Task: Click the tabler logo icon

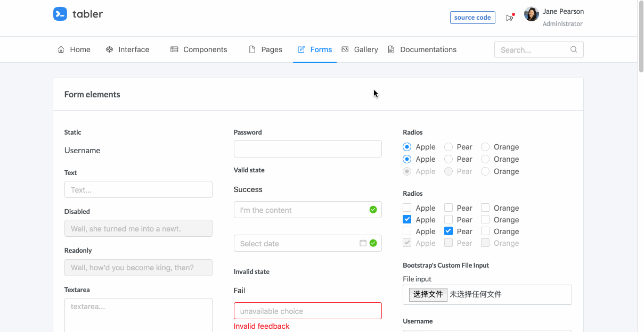Action: 60,14
